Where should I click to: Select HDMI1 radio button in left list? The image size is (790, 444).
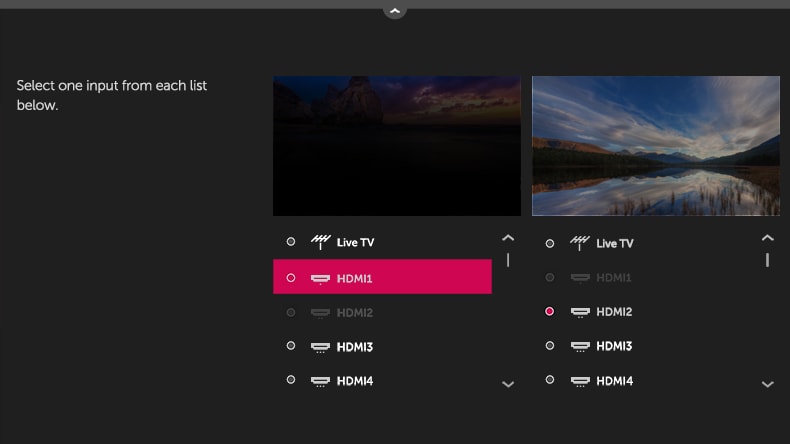291,278
